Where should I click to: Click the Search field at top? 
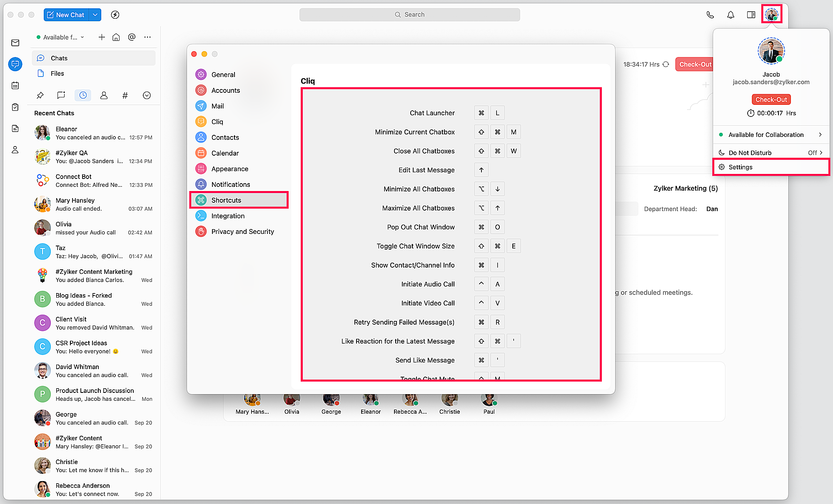pos(409,15)
